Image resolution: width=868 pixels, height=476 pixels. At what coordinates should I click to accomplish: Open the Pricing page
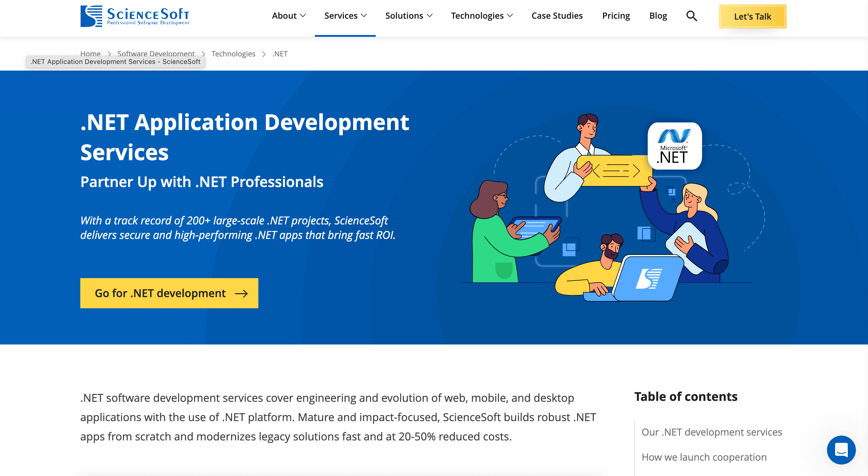point(616,15)
